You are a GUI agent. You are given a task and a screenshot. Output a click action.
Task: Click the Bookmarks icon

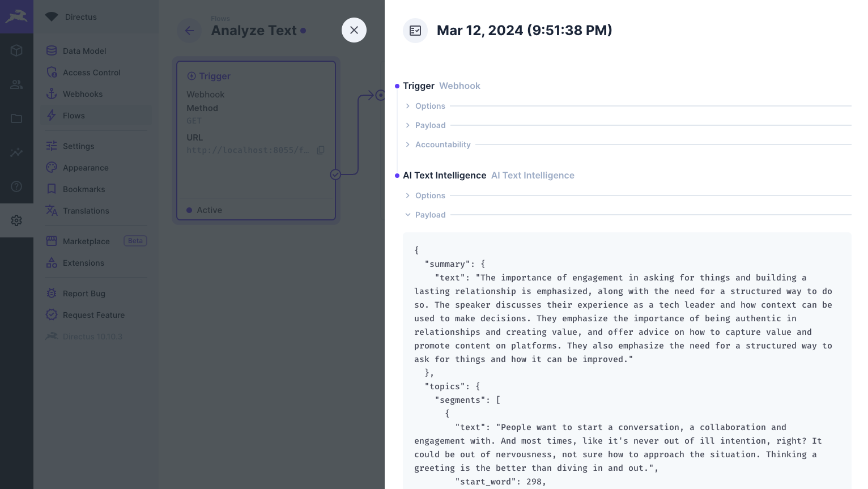coord(52,189)
